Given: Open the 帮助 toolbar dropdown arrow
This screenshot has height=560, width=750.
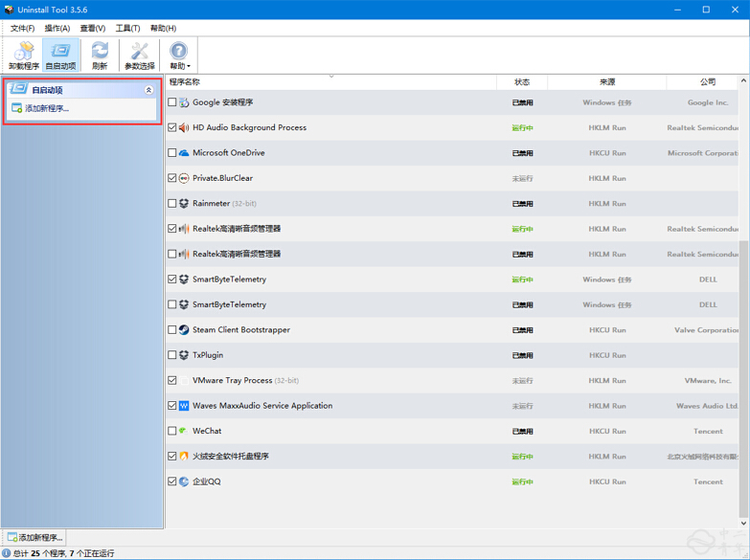Looking at the screenshot, I should 189,66.
